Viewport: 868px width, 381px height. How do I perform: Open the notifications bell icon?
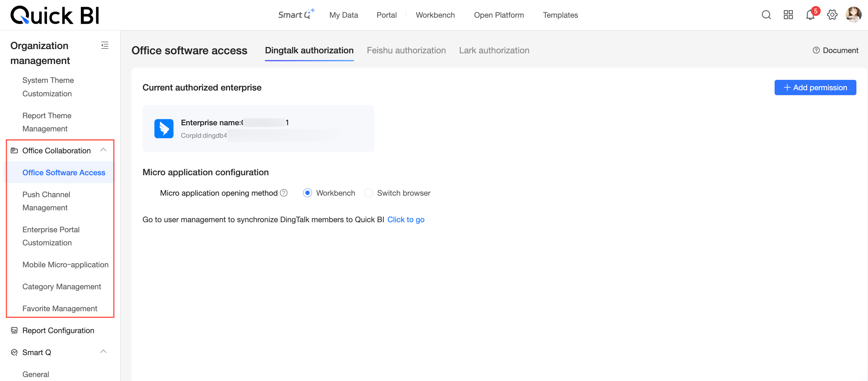(810, 15)
